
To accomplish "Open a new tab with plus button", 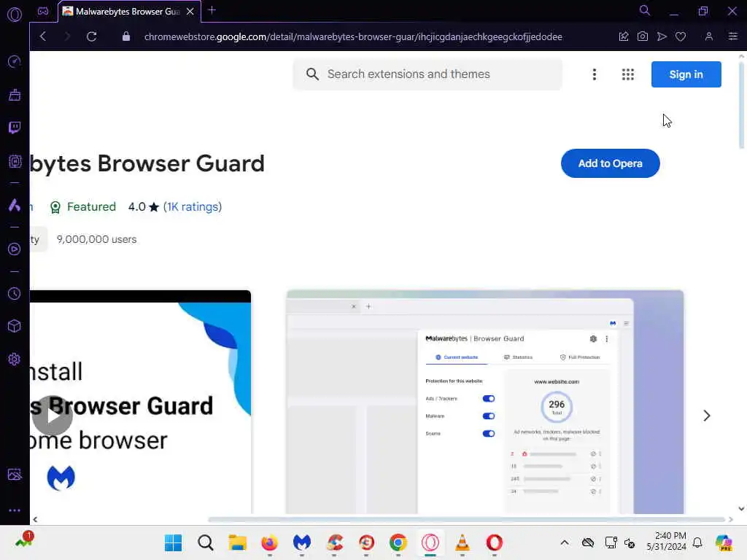I will tap(212, 10).
